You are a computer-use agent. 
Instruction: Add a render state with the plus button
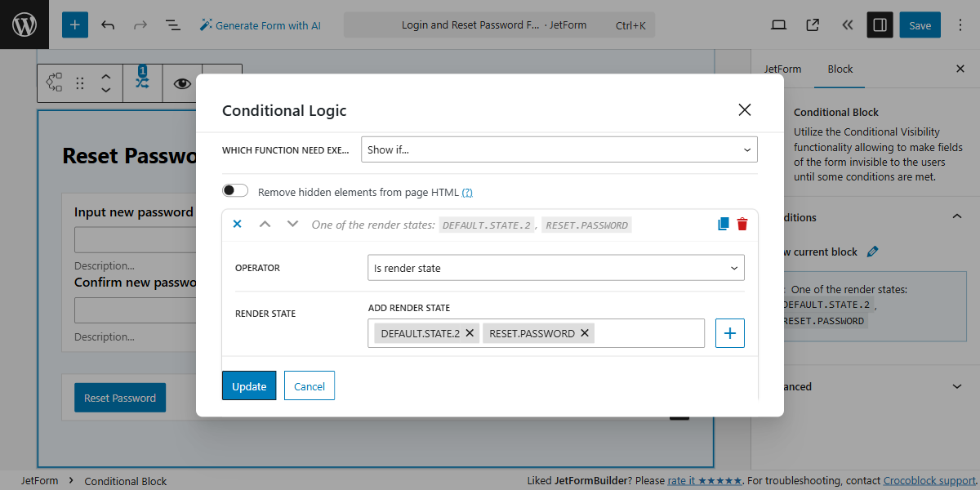729,332
